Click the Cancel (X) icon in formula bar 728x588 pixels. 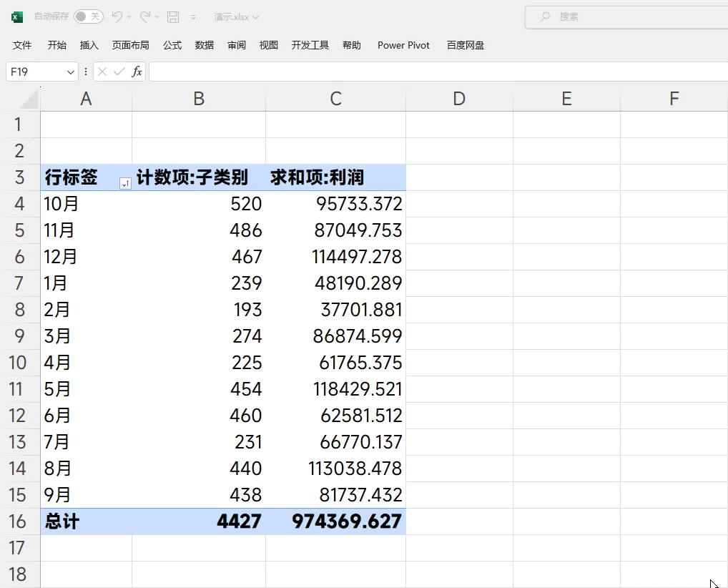click(103, 71)
